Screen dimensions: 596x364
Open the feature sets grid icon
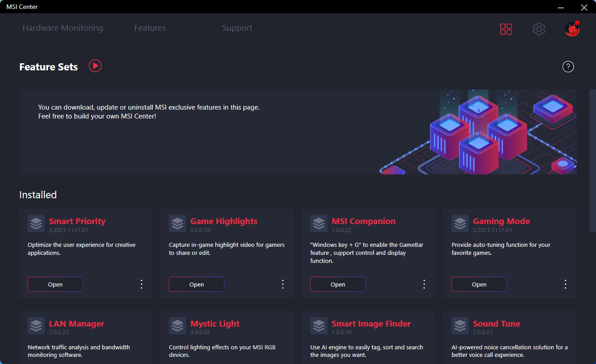[506, 29]
